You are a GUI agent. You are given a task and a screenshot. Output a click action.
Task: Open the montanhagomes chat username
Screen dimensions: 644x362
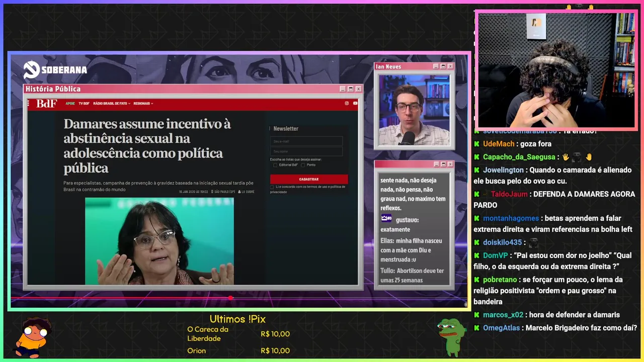click(x=511, y=219)
